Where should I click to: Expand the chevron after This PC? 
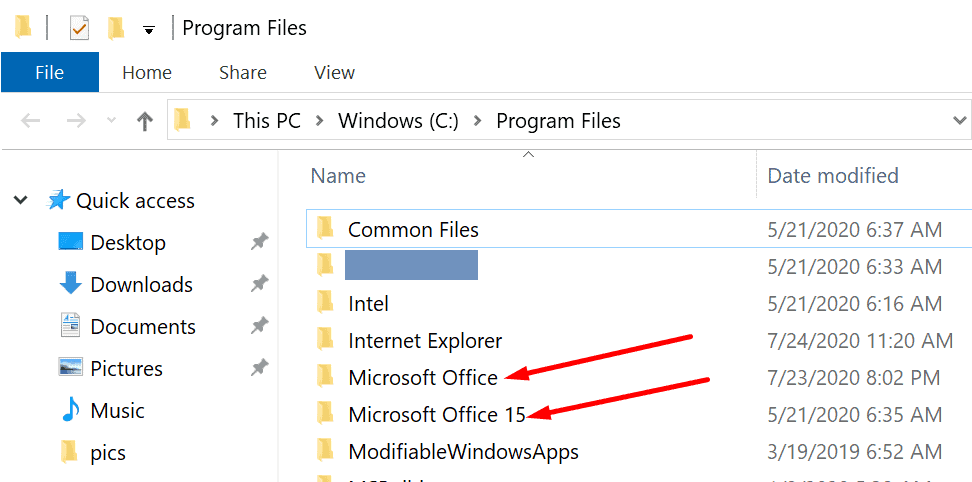(320, 121)
